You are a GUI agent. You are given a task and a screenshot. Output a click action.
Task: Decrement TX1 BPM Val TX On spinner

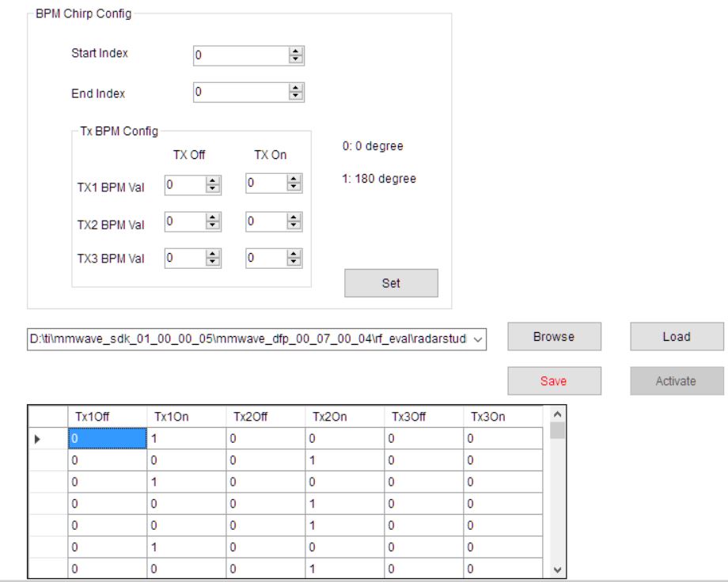click(x=294, y=187)
